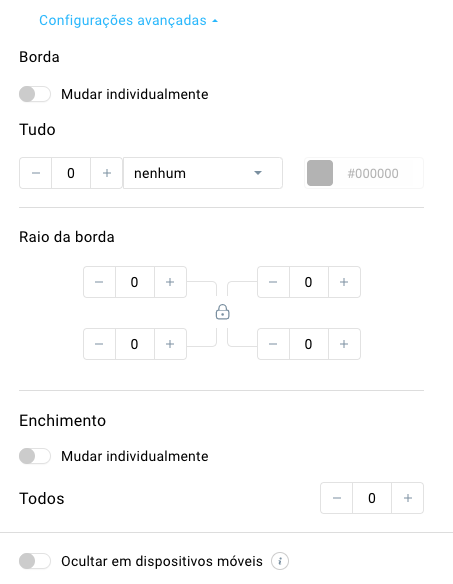Screen dimensions: 453x584
Task: Click the border radius lock icon
Action: (222, 312)
